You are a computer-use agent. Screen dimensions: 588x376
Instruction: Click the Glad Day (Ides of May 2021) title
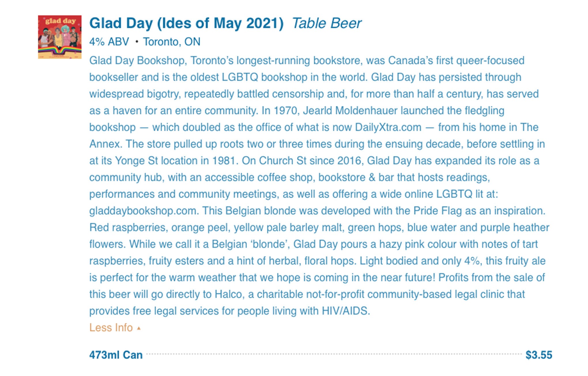click(x=186, y=23)
